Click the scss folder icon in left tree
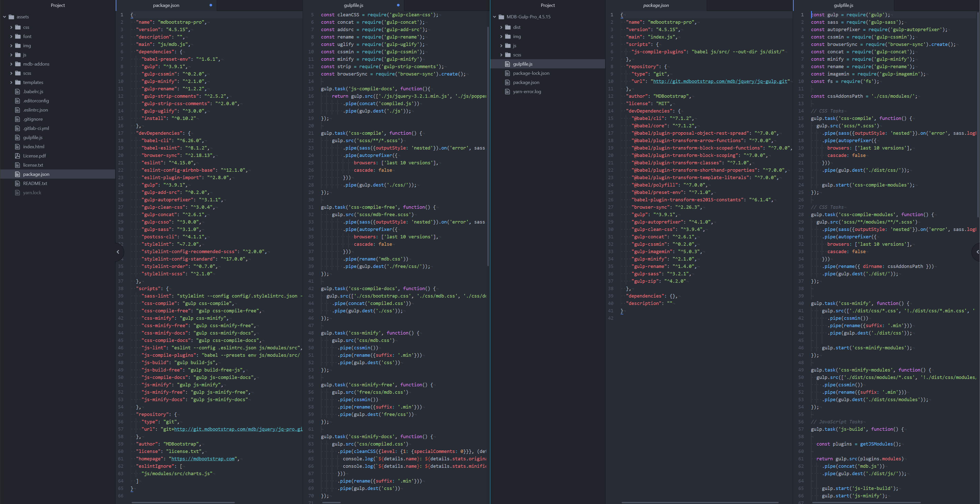Screen dimensions: 980x504 point(18,73)
